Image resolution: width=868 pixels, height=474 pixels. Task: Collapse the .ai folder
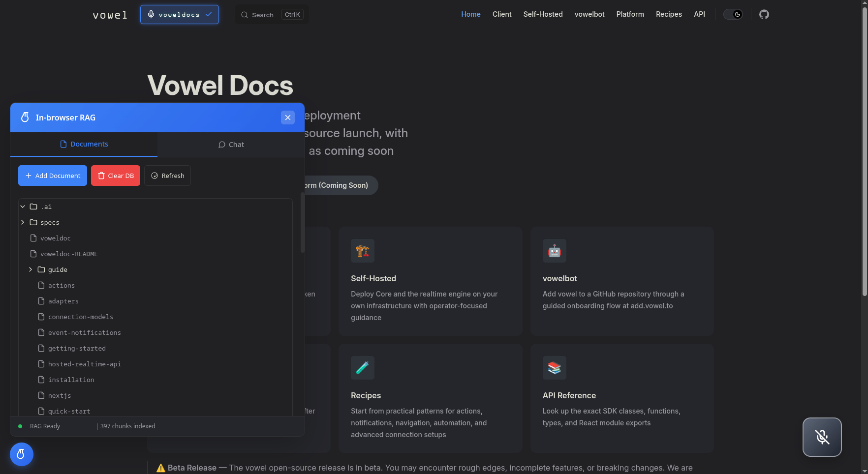coord(22,207)
